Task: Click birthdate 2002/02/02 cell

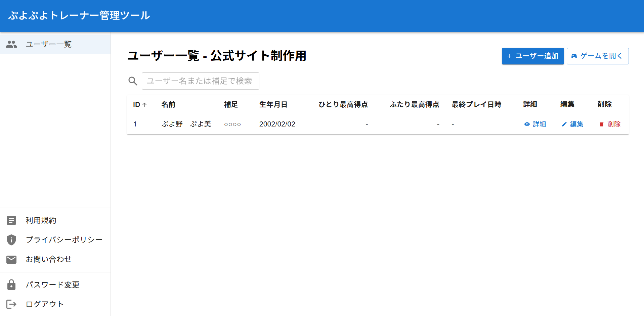Action: (277, 124)
